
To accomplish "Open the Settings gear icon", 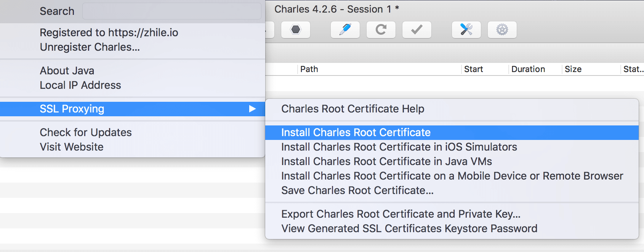I will click(x=502, y=30).
